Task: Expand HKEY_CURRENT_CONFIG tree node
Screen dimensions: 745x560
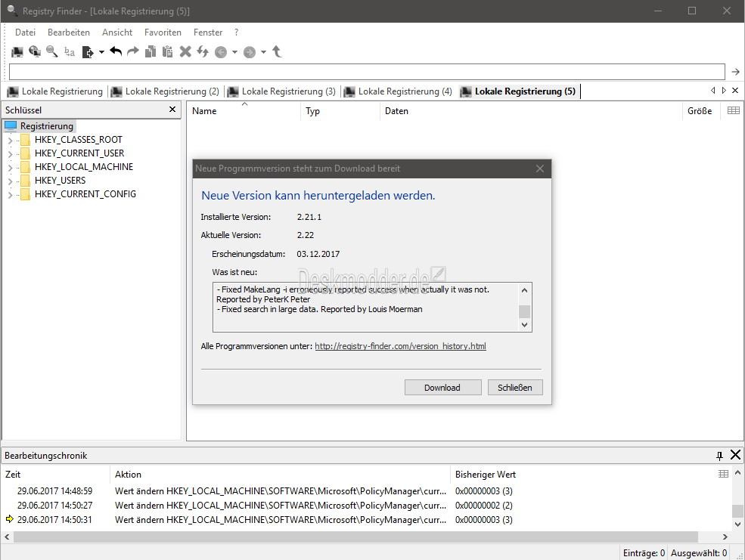Action: (10, 194)
